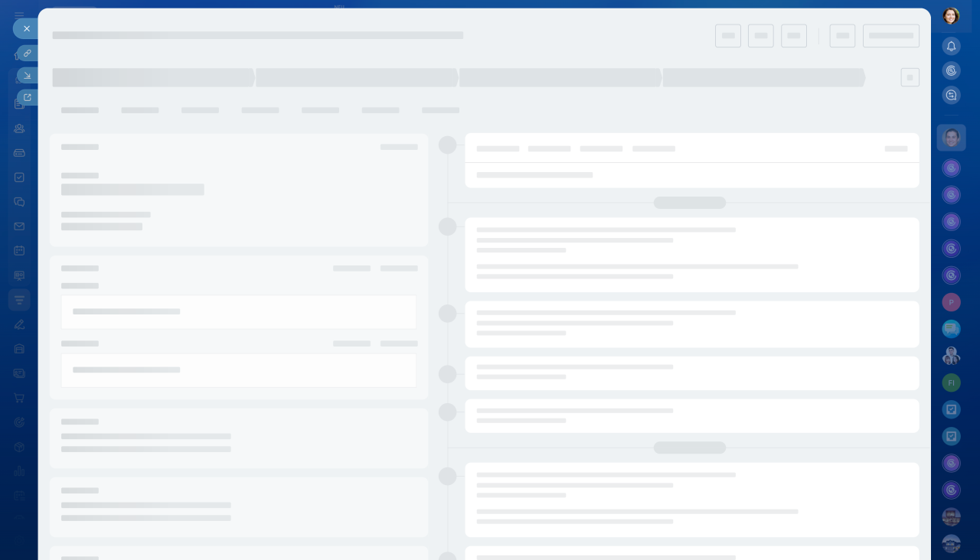This screenshot has height=560, width=980.
Task: Open the group photo chat avatar
Action: [x=951, y=356]
